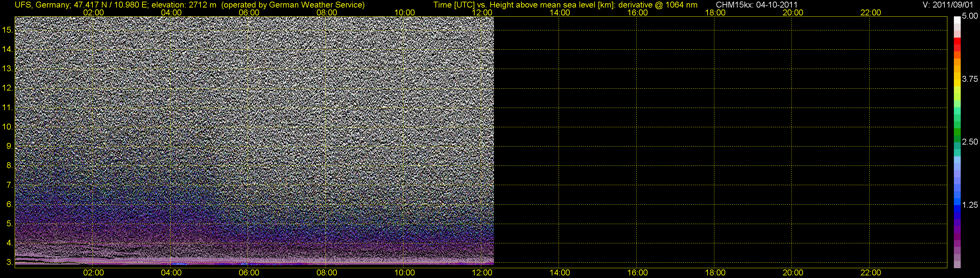The width and height of the screenshot is (980, 278).
Task: Click the '10:00' label on the top time axis
Action: (404, 12)
